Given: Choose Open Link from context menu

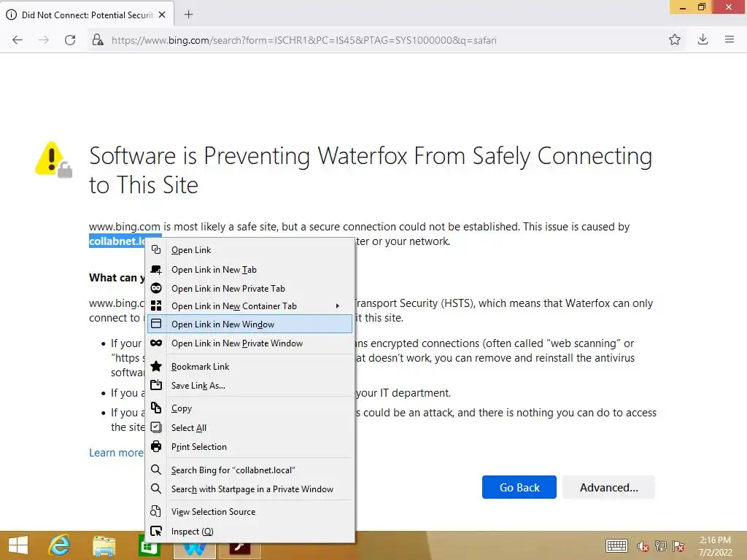Looking at the screenshot, I should [x=250, y=250].
